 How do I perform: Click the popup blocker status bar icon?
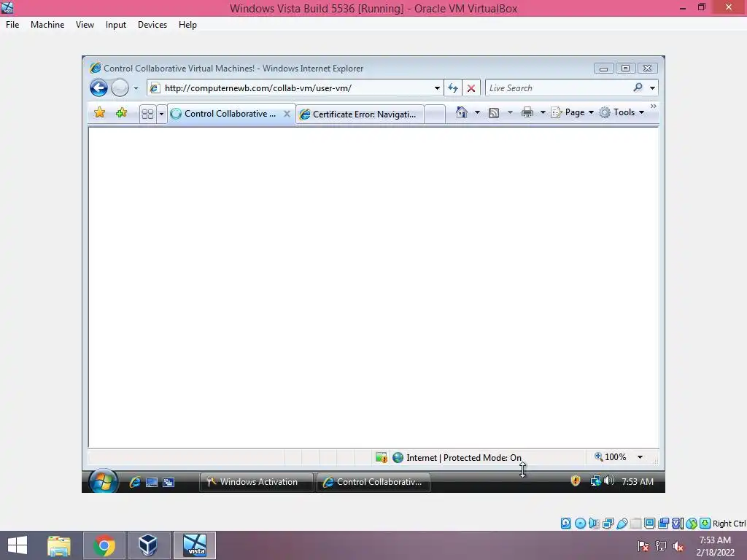click(x=381, y=458)
